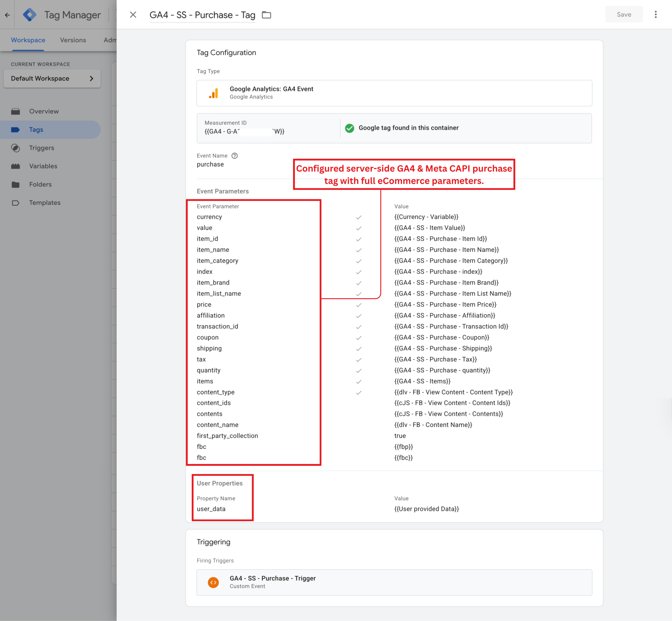The image size is (672, 621).
Task: Click the Event Name help icon
Action: click(x=235, y=156)
